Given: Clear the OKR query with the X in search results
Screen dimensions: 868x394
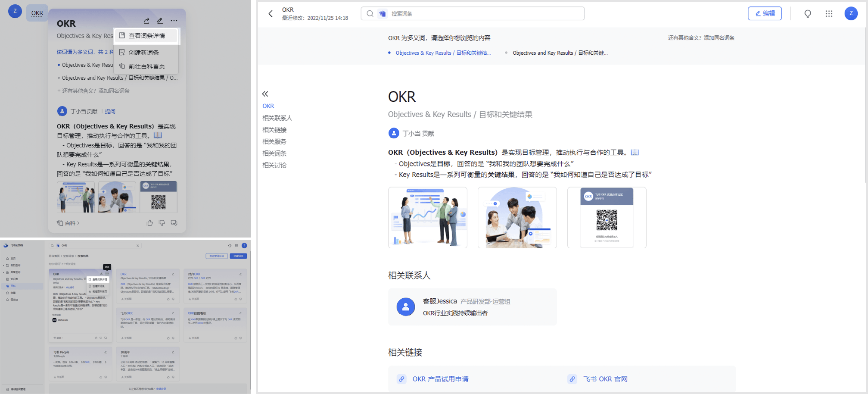Looking at the screenshot, I should (138, 246).
